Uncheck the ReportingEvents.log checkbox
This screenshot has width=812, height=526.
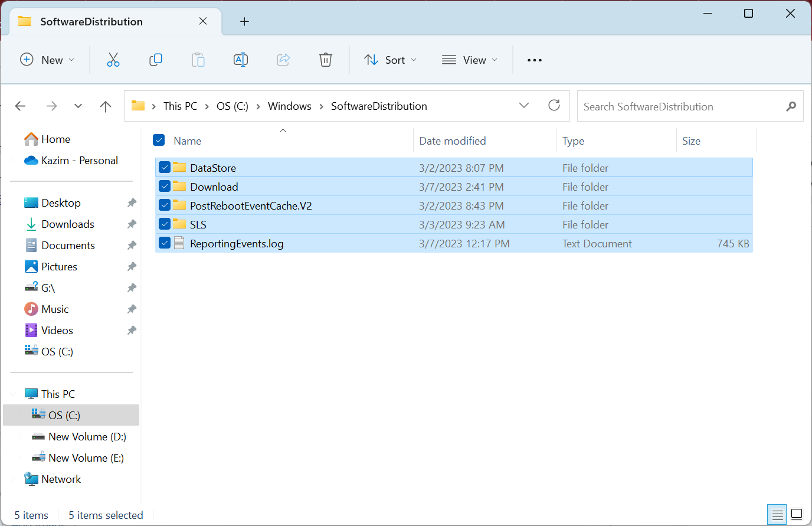click(x=165, y=243)
